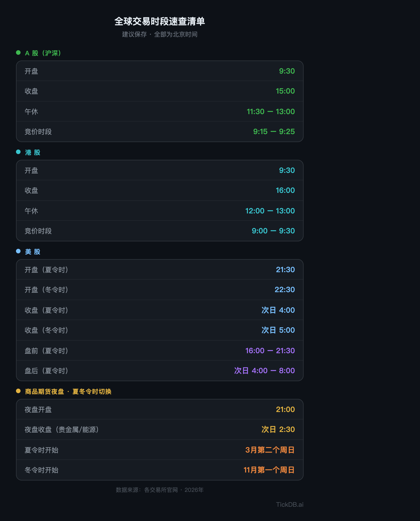
Task: Select the 21:00 night session open
Action: (x=285, y=409)
